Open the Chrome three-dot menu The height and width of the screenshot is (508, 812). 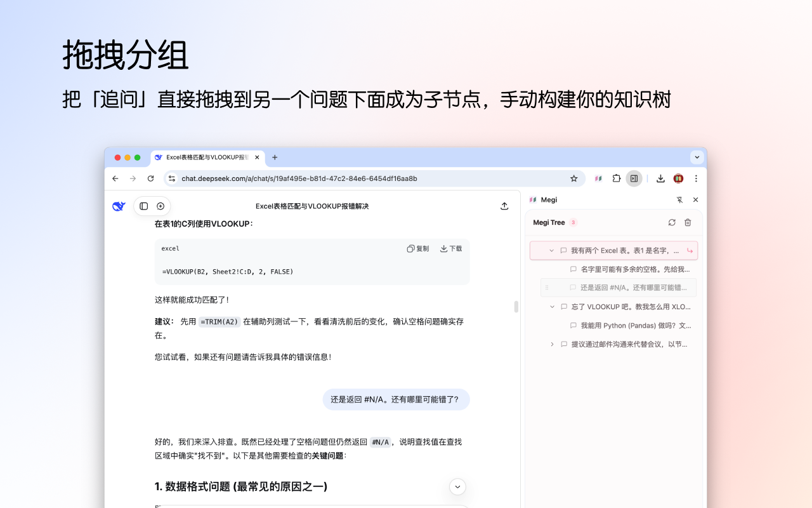point(696,178)
